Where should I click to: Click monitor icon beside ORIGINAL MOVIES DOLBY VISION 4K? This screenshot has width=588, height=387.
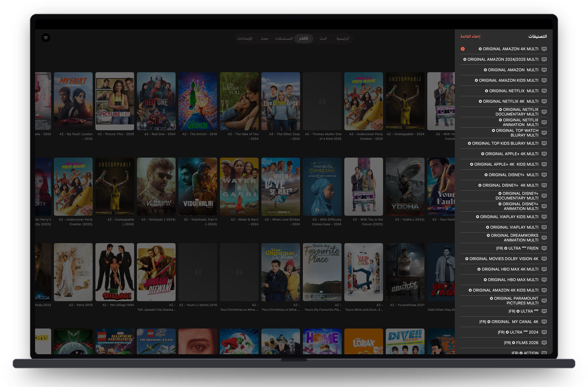click(544, 259)
